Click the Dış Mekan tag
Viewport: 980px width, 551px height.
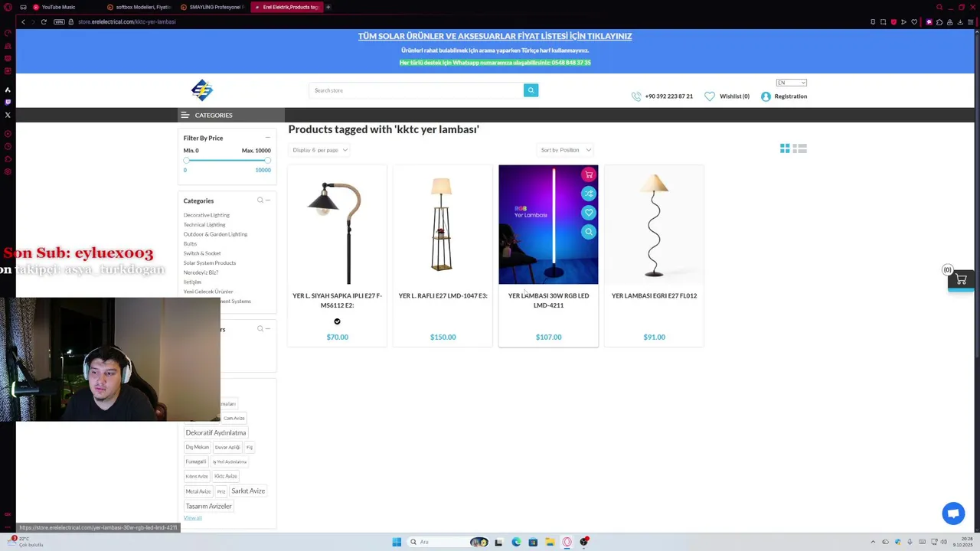197,448
